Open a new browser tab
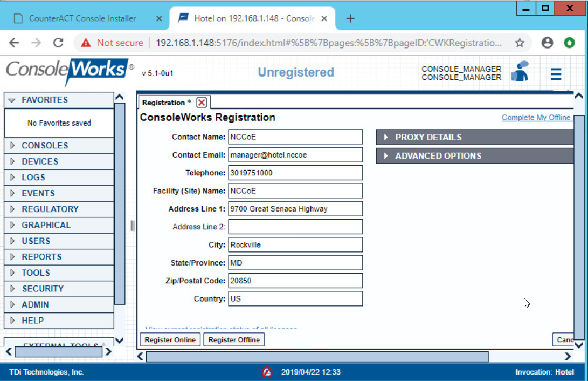 (x=350, y=18)
